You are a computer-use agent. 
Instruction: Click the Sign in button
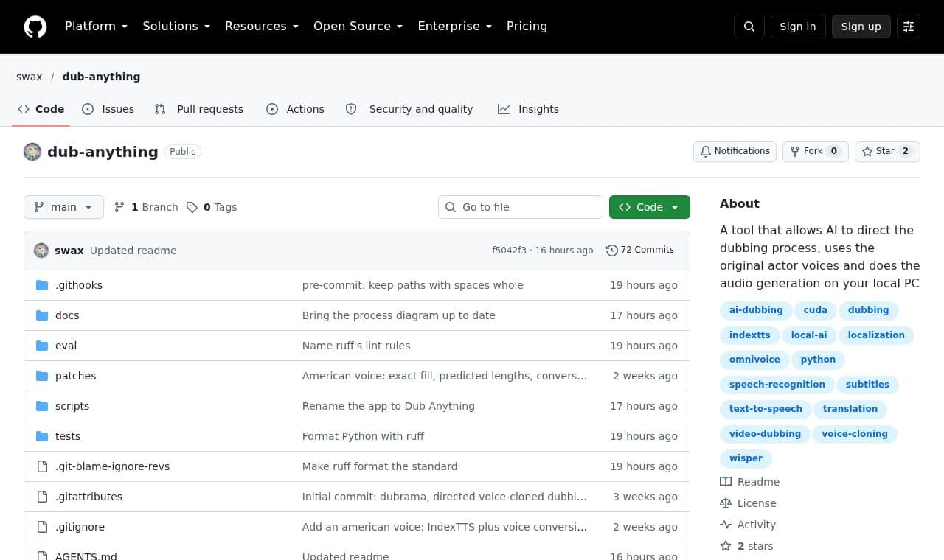click(x=798, y=27)
